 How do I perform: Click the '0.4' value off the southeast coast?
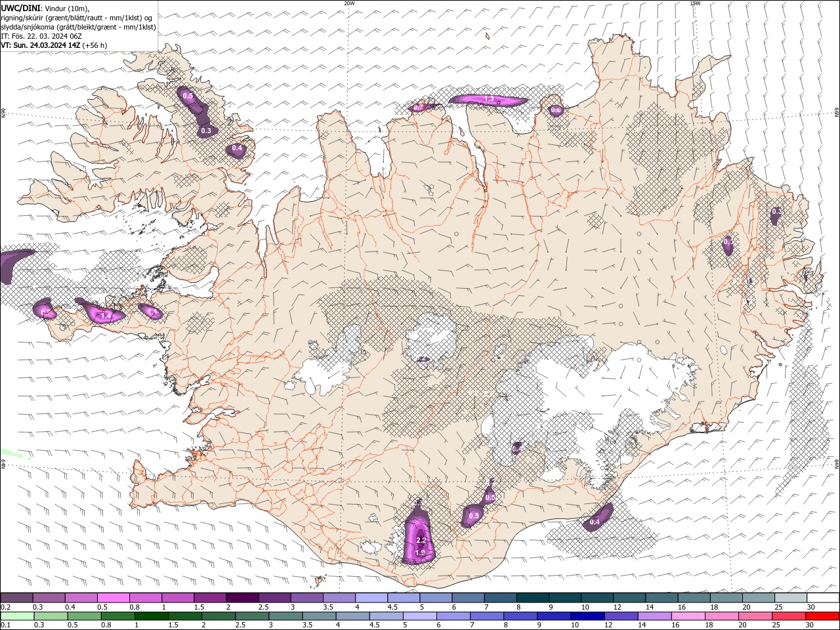click(595, 522)
